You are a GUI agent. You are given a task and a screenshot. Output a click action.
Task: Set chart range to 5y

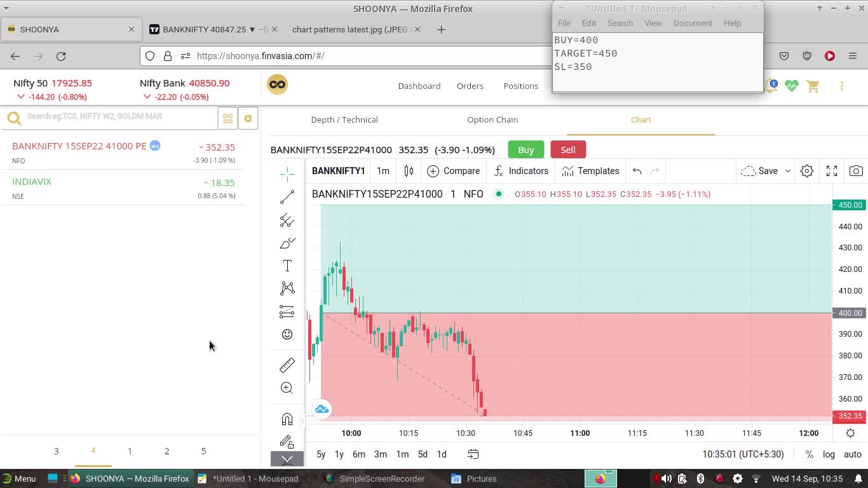tap(321, 454)
